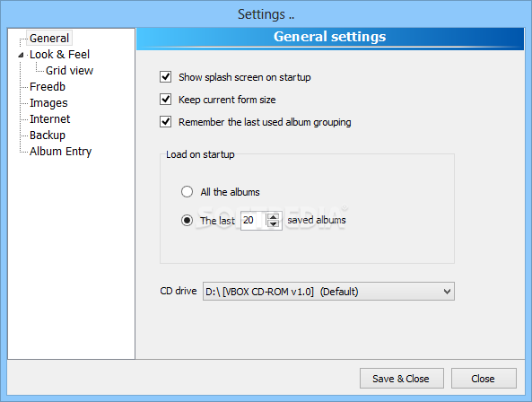Collapse the Look & Feel tree node

tap(21, 55)
